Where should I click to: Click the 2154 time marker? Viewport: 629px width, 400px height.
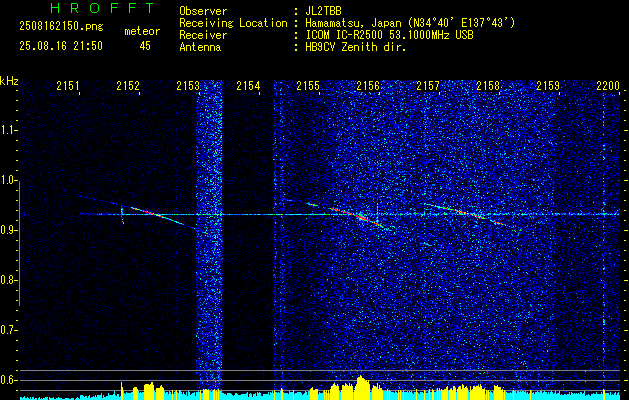tap(248, 86)
